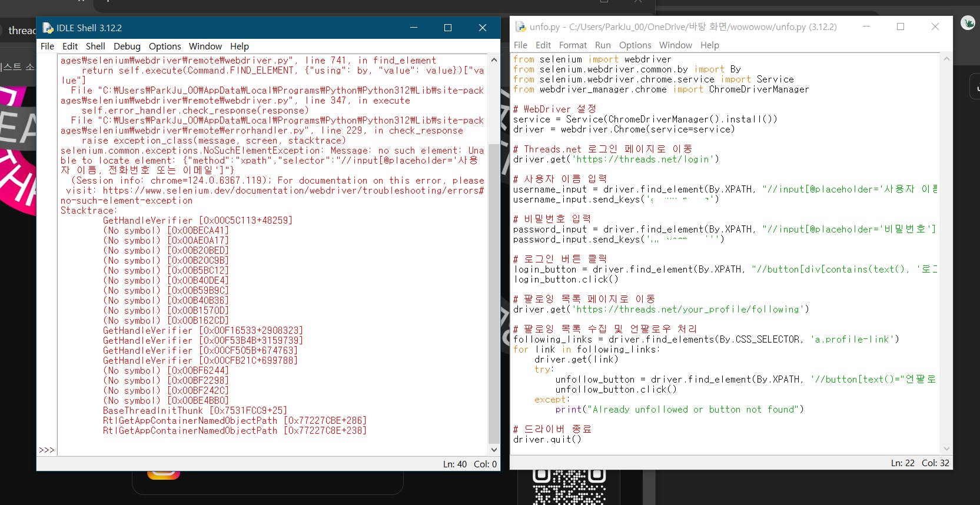Screen dimensions: 980x505
Task: Click 'GetHandleVerifier [0x00C5C113+48259]' line
Action: tap(198, 221)
